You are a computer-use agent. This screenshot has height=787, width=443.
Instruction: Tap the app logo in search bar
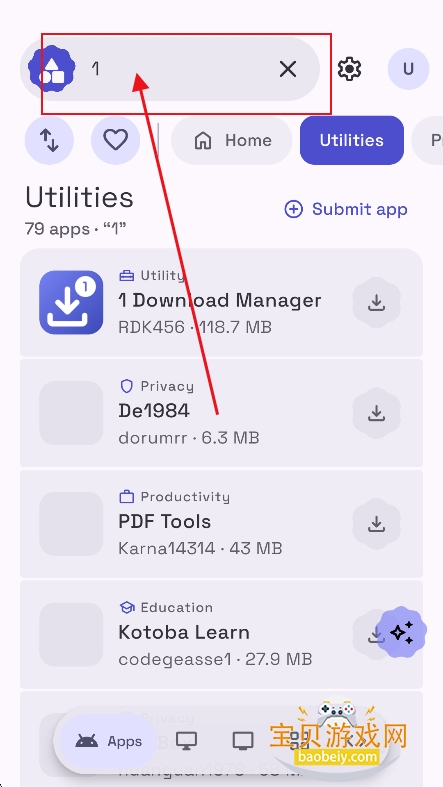(x=52, y=69)
